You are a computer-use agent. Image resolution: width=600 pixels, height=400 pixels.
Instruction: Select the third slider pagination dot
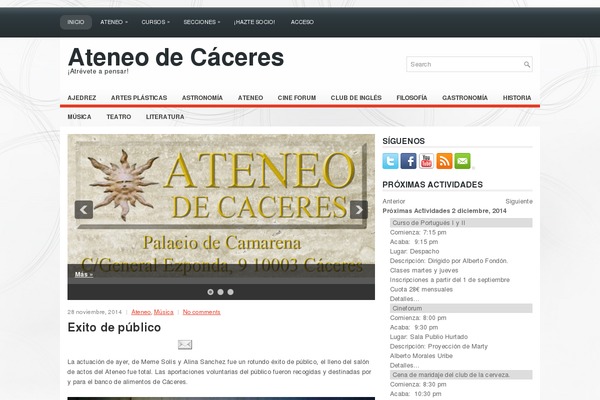(x=230, y=292)
